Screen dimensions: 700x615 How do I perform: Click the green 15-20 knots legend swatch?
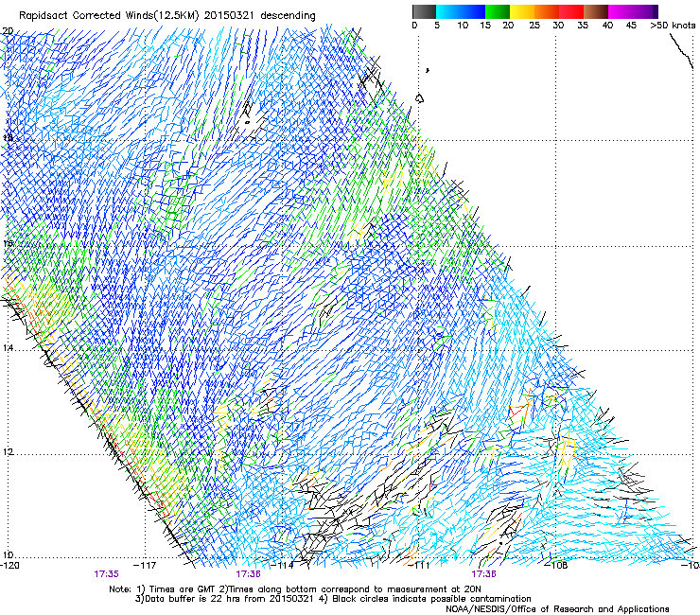[498, 11]
